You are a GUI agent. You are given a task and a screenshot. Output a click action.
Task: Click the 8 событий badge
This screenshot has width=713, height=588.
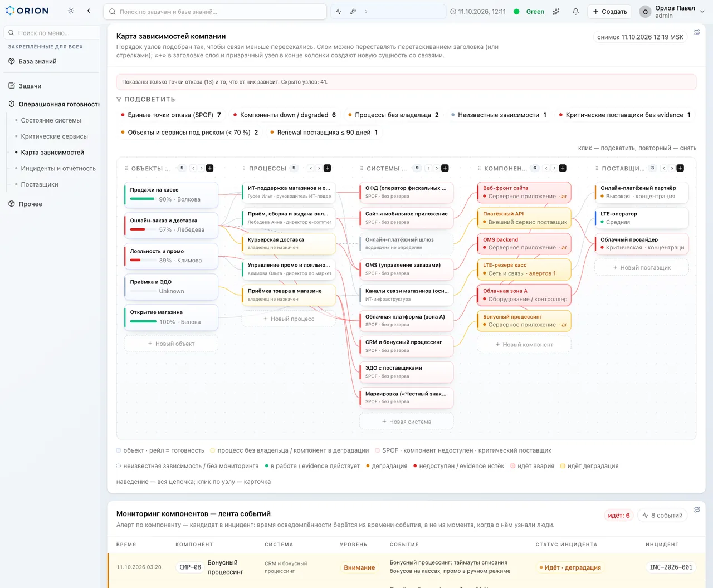[662, 516]
